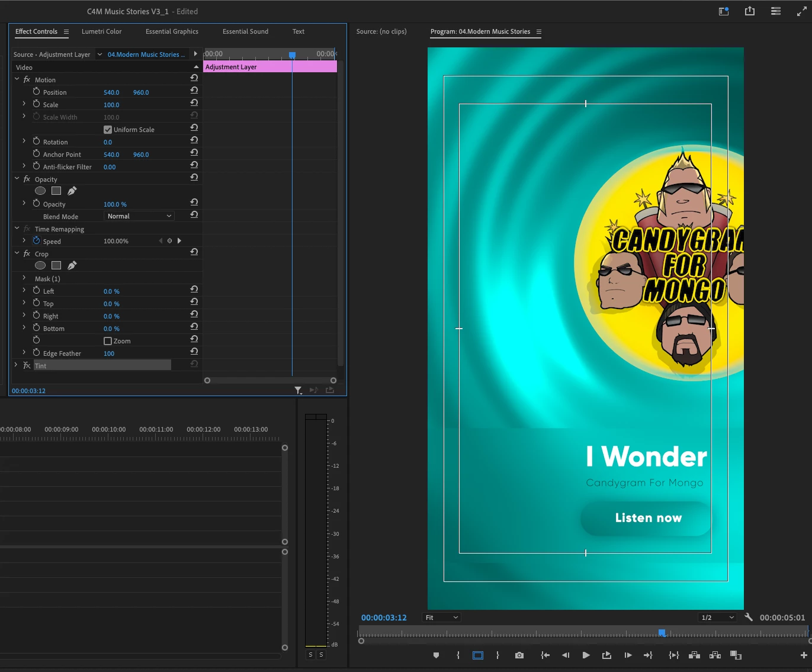The width and height of the screenshot is (812, 672).
Task: Select the Adjustment Layer clip bar
Action: pos(270,67)
